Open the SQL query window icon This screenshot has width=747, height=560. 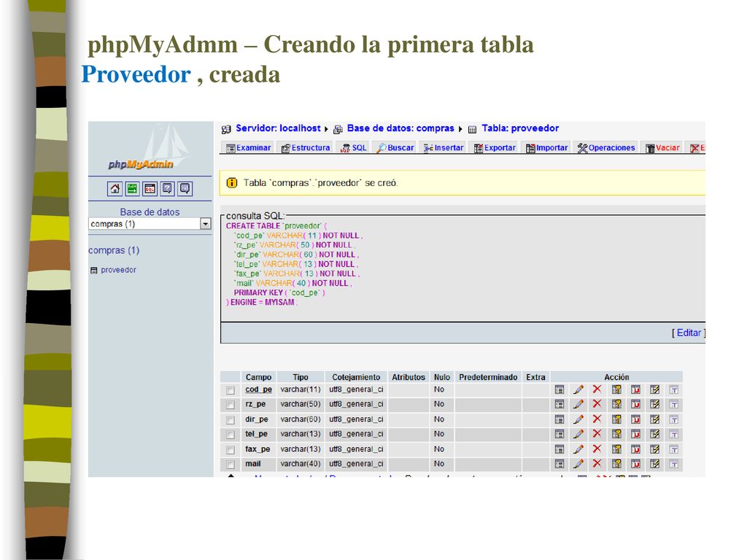tap(150, 189)
